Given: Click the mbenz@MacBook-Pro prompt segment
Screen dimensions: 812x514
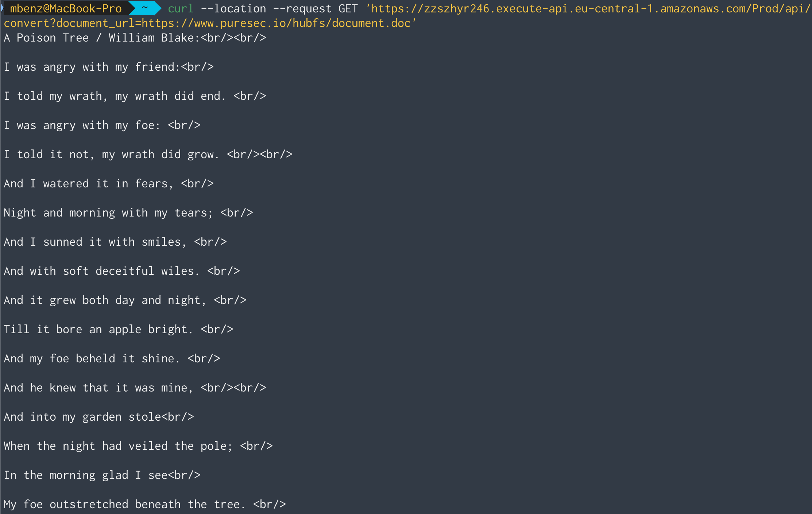Looking at the screenshot, I should click(x=66, y=8).
